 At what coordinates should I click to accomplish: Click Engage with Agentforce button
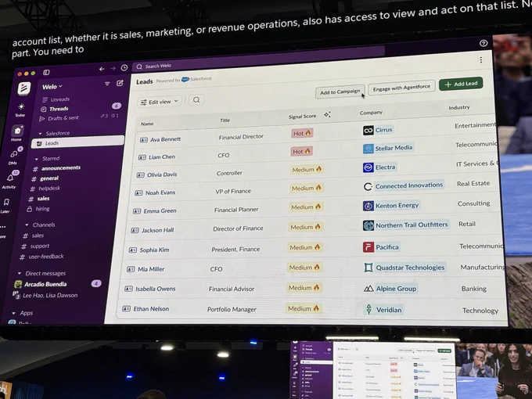click(x=401, y=88)
